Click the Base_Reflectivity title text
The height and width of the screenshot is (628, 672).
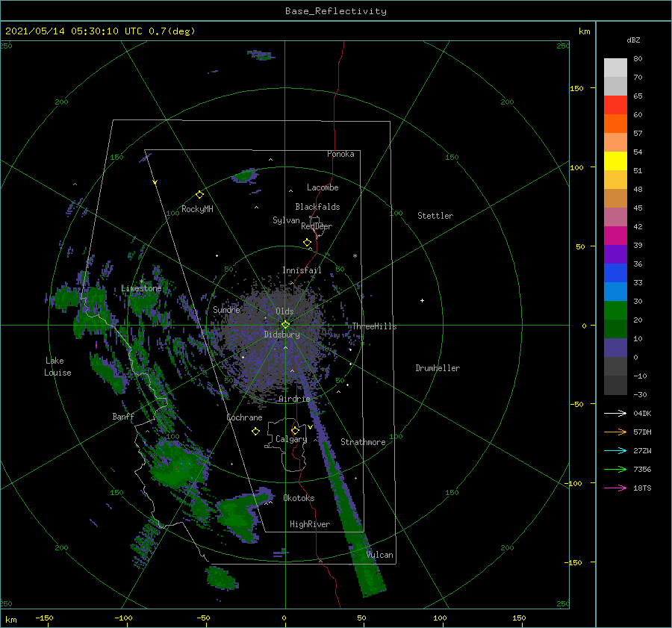[x=336, y=11]
